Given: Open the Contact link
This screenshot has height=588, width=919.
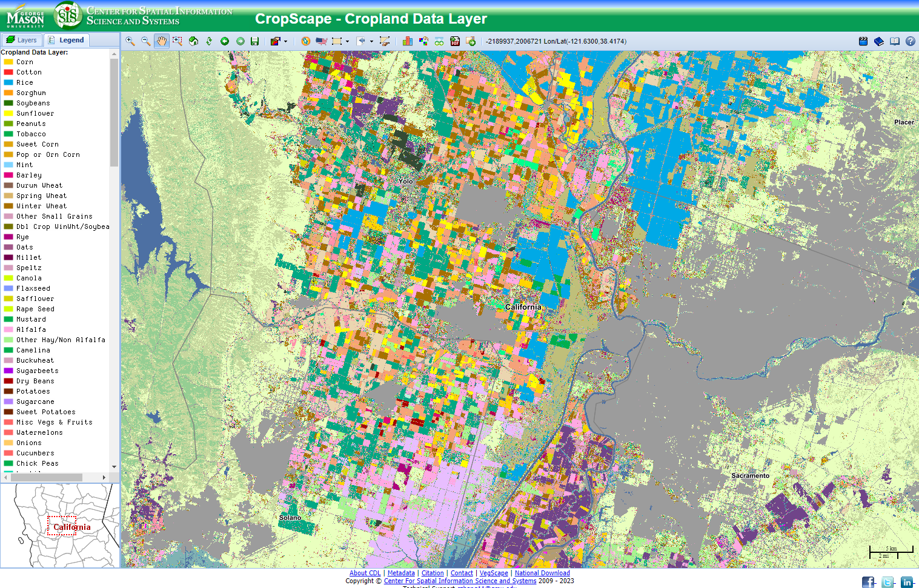Looking at the screenshot, I should tap(462, 573).
